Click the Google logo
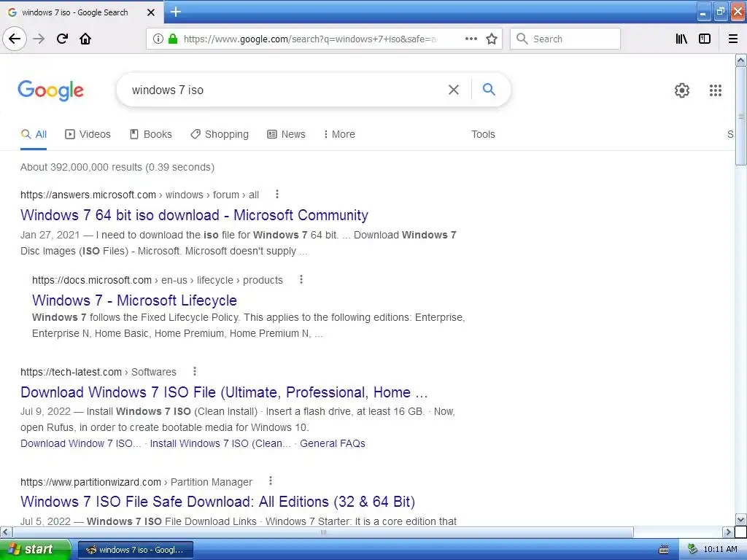The height and width of the screenshot is (560, 747). coord(50,90)
